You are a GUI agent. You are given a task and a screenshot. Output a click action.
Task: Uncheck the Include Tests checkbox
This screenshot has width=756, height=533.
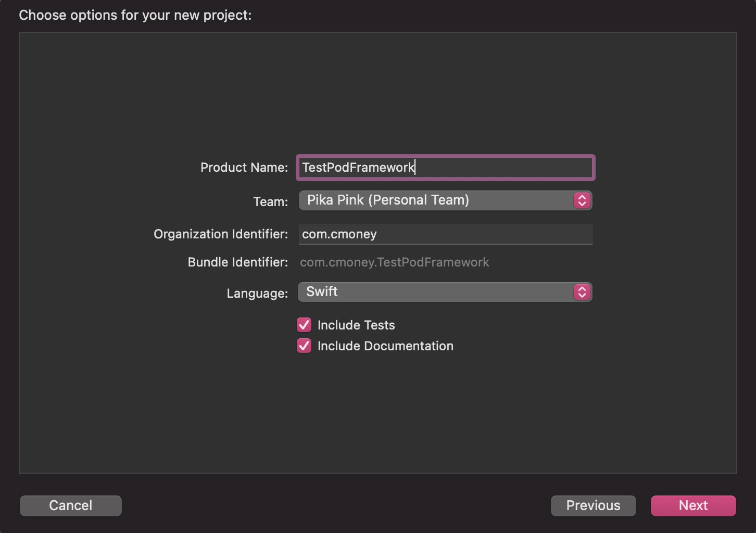point(304,325)
